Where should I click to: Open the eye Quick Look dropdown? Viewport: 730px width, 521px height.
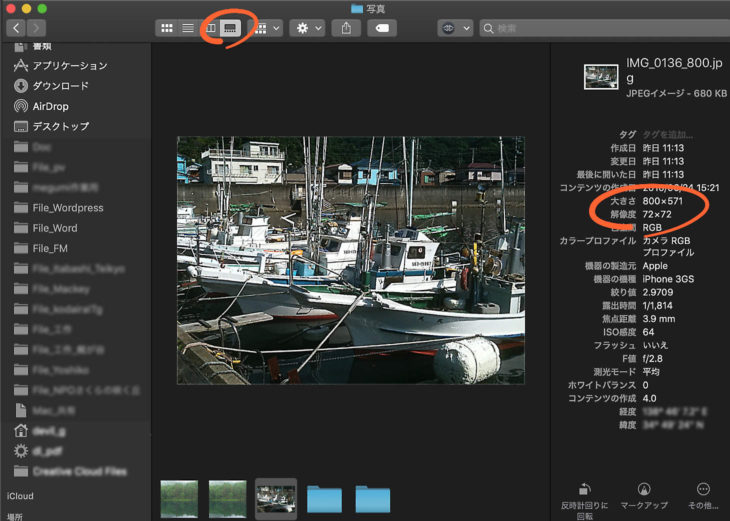(x=454, y=28)
